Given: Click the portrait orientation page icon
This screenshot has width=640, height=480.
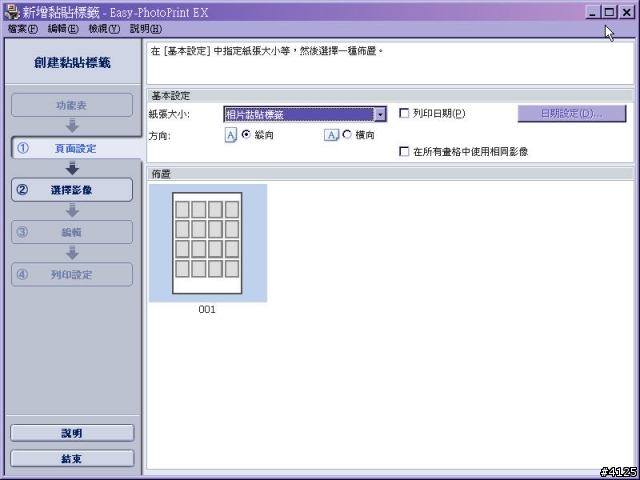Looking at the screenshot, I should [x=231, y=135].
